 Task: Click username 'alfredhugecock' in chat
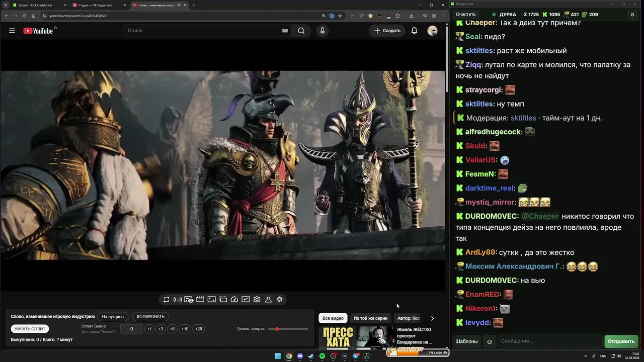click(494, 132)
